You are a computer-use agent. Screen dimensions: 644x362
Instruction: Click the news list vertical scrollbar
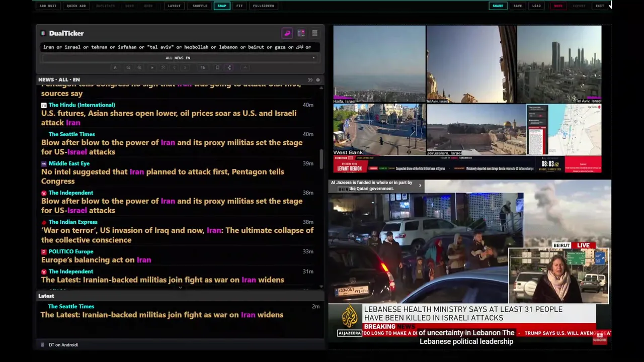(321, 158)
